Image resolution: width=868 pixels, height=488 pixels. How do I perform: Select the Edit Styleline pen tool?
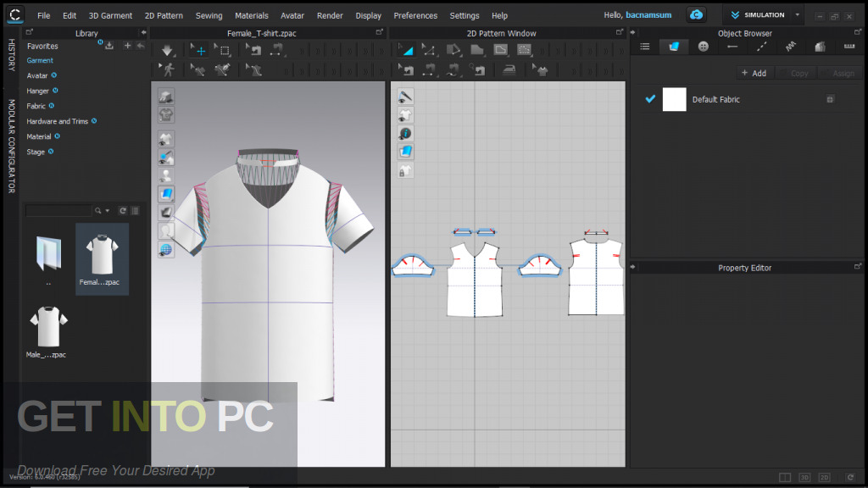click(223, 69)
